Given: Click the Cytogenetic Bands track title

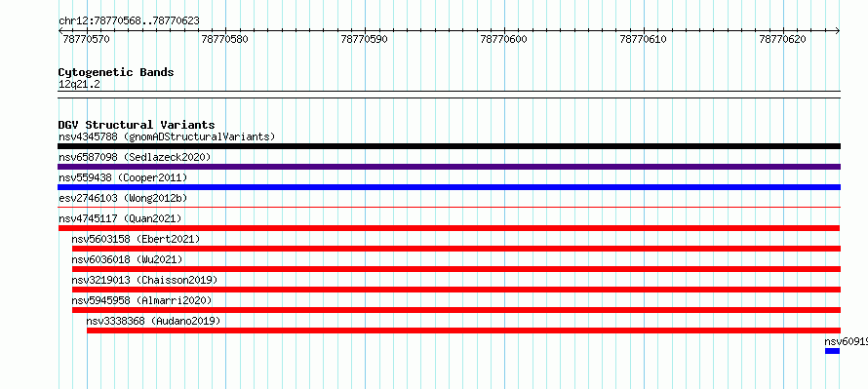Looking at the screenshot, I should click(116, 72).
